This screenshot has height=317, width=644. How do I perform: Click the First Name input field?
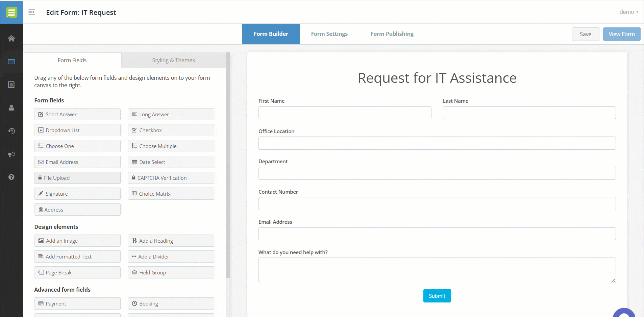[x=345, y=113]
